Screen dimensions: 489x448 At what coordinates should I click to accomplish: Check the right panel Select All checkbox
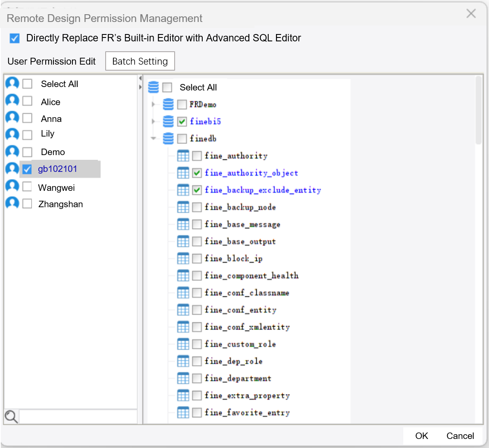tap(167, 87)
